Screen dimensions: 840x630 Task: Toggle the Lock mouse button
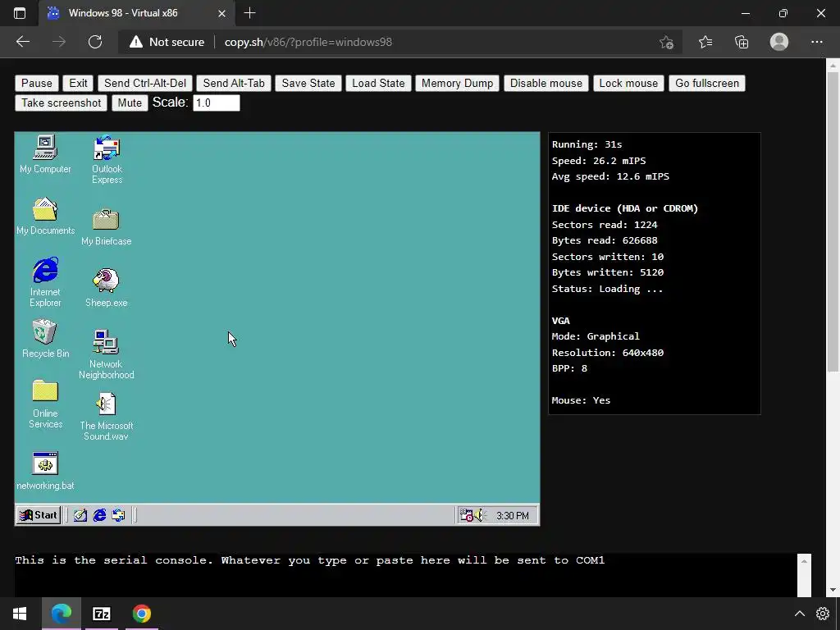pos(628,83)
